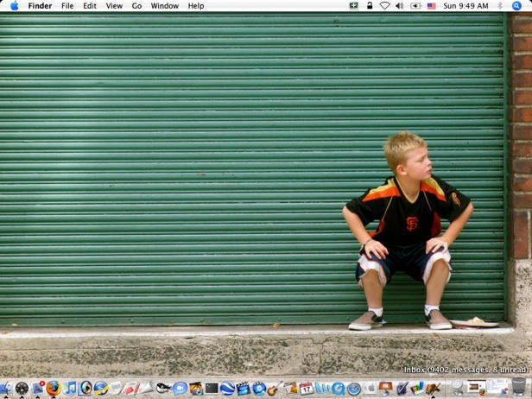Launch Google Earth from the dock
Viewport: 532px width, 399px height.
pos(227,388)
